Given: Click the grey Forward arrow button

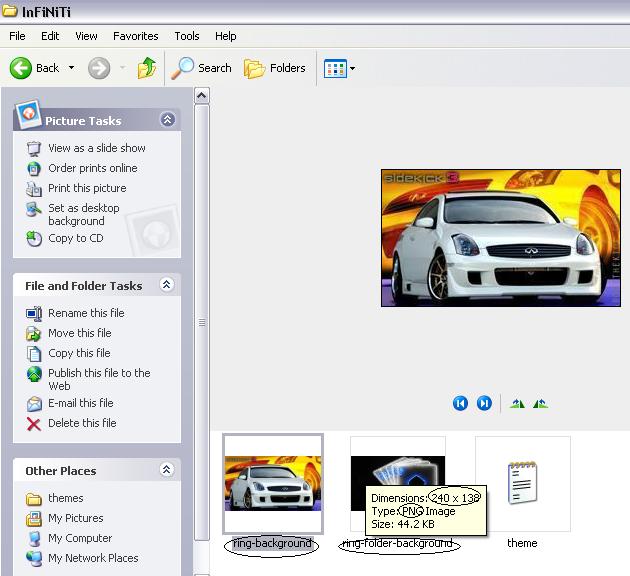Looking at the screenshot, I should [99, 68].
